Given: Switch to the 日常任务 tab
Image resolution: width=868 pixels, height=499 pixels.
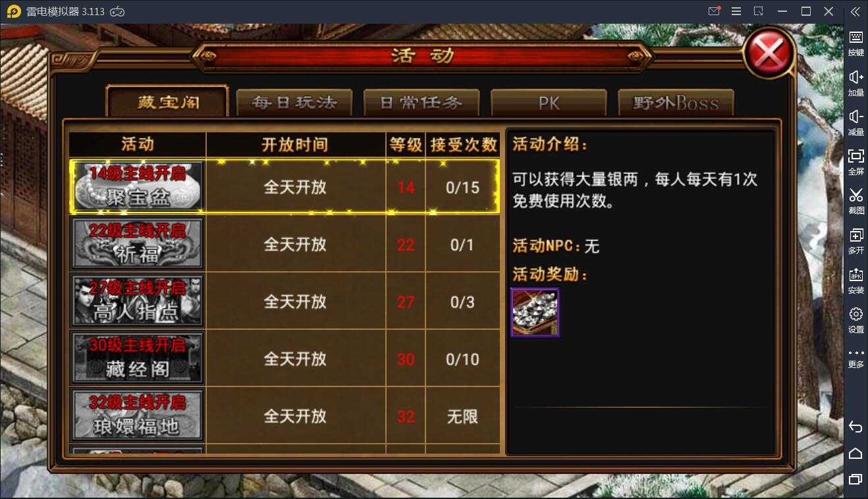Looking at the screenshot, I should 421,103.
